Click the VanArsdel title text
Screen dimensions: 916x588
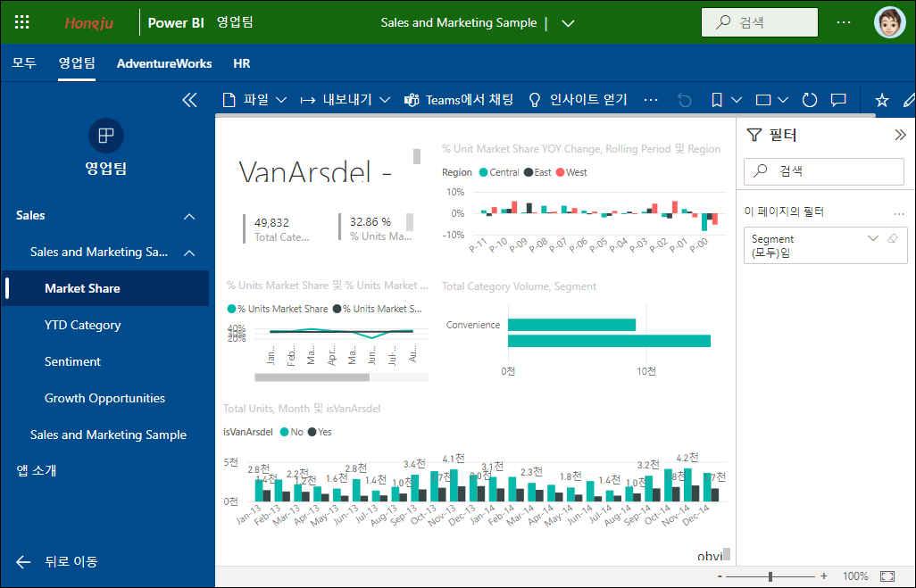click(315, 170)
